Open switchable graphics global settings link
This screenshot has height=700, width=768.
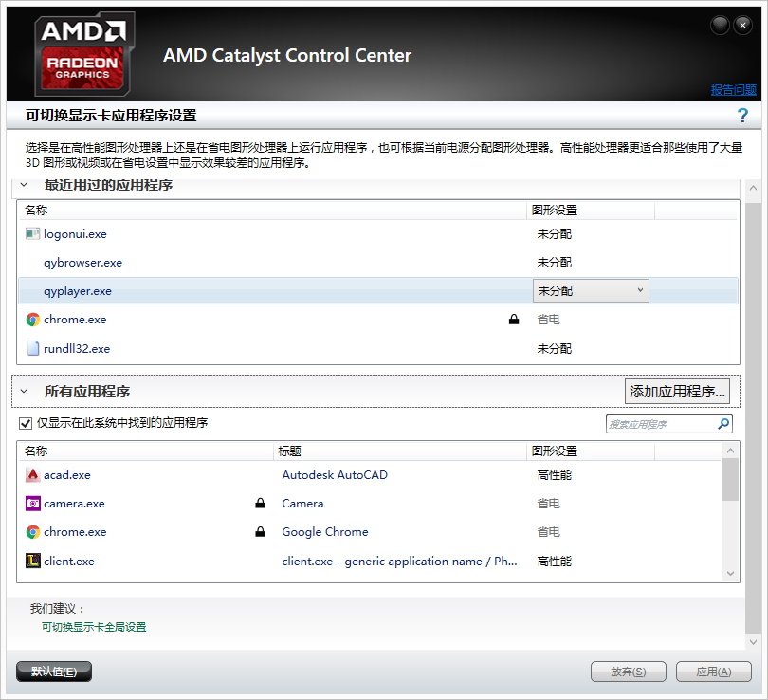click(94, 627)
